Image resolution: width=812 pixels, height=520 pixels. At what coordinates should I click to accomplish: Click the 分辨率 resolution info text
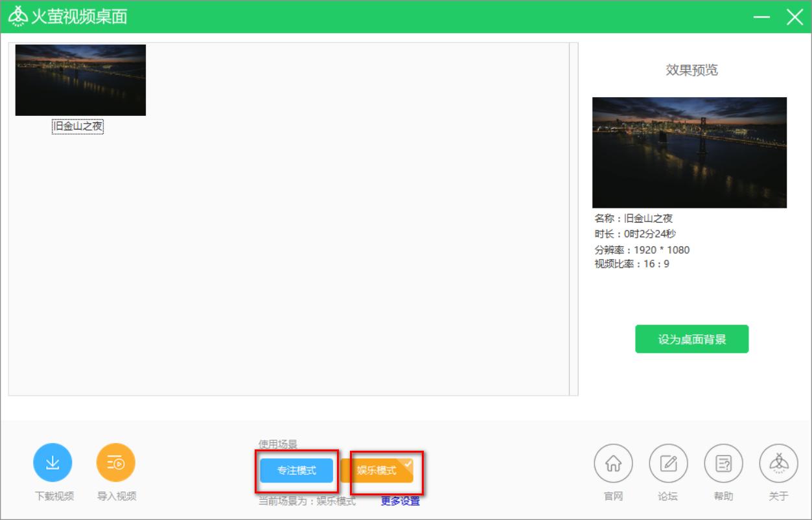(640, 250)
